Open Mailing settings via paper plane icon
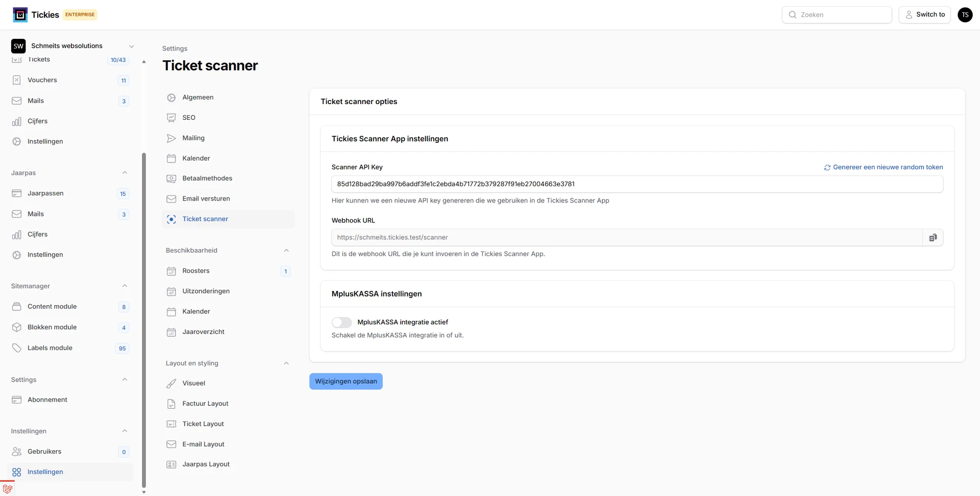Screen dimensions: 980x496 (171, 138)
